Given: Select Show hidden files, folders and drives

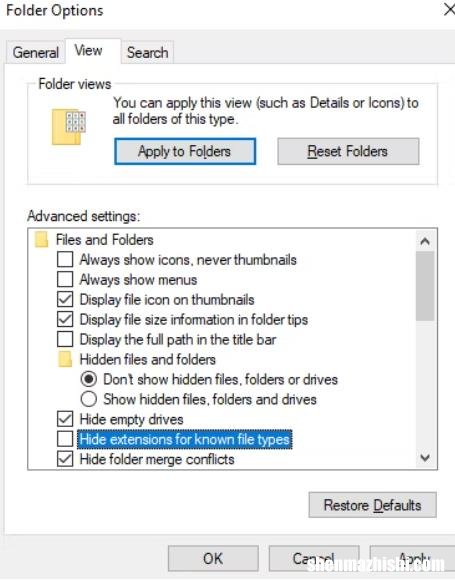Looking at the screenshot, I should click(89, 399).
